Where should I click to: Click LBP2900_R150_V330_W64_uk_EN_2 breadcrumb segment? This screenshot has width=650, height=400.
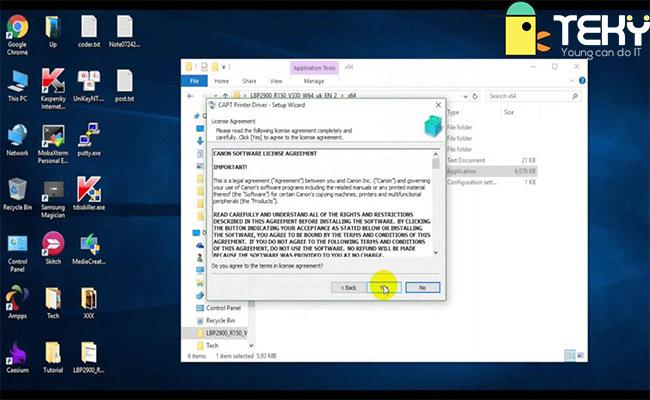(293, 96)
